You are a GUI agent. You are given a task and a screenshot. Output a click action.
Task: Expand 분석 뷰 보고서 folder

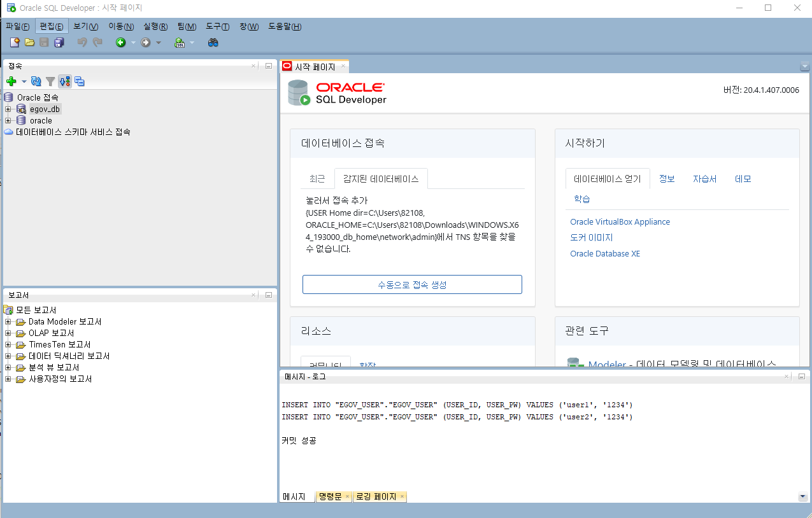click(x=8, y=367)
